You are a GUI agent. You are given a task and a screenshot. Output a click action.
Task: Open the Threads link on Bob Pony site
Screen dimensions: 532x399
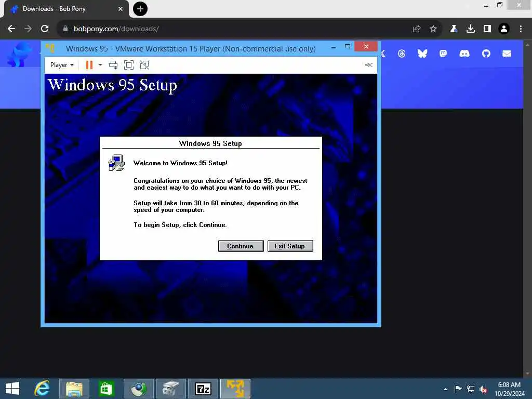(x=402, y=54)
